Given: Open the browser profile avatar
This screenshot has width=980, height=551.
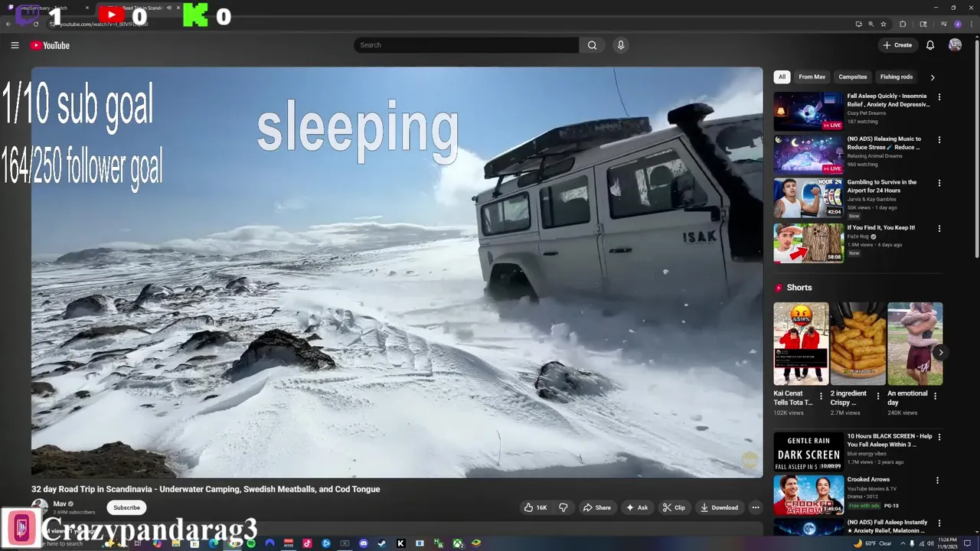Looking at the screenshot, I should tap(958, 24).
